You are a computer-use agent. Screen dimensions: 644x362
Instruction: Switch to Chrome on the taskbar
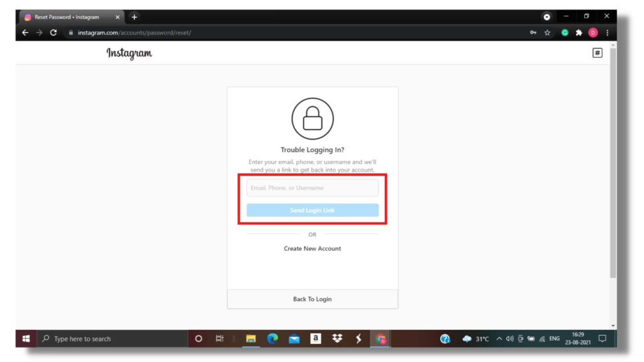380,339
